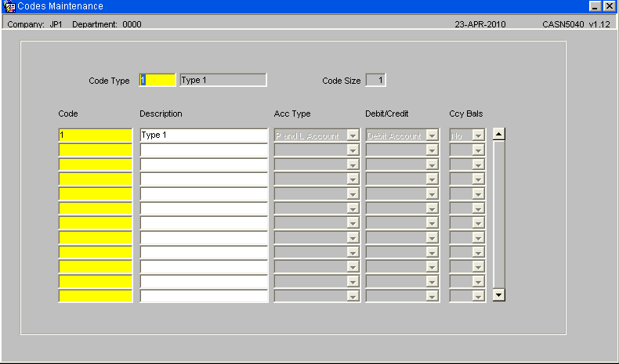Screen dimensions: 619x364
Task: Click the Ccy Bals column header
Action: pos(466,114)
